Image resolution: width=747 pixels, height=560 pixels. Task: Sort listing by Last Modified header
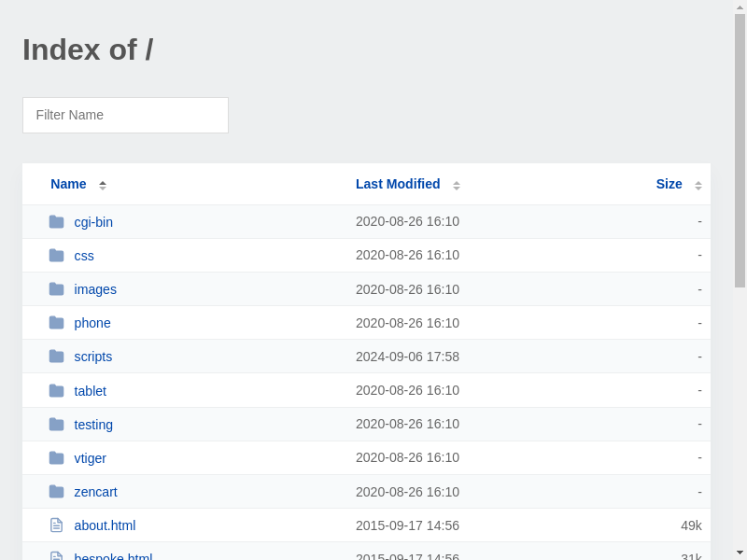pyautogui.click(x=398, y=184)
